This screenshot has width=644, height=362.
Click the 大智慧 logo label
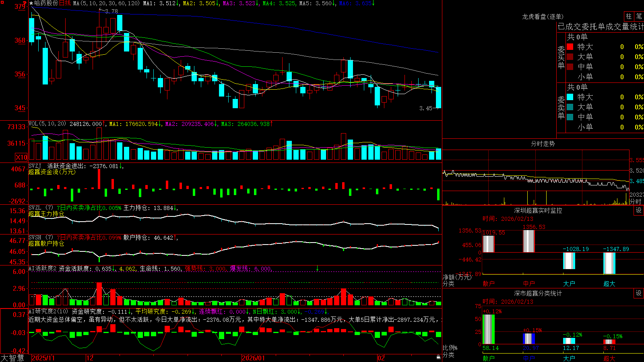[12, 358]
